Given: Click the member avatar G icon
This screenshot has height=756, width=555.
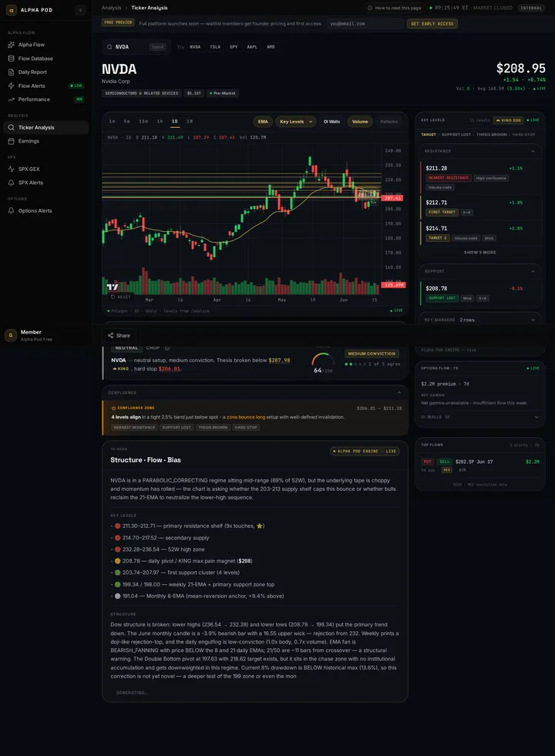Looking at the screenshot, I should tap(11, 335).
